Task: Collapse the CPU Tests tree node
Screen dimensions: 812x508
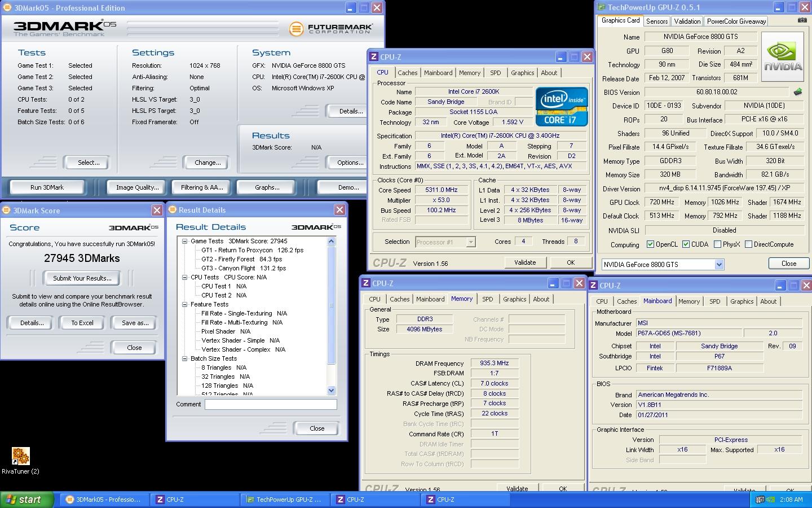Action: pyautogui.click(x=184, y=277)
